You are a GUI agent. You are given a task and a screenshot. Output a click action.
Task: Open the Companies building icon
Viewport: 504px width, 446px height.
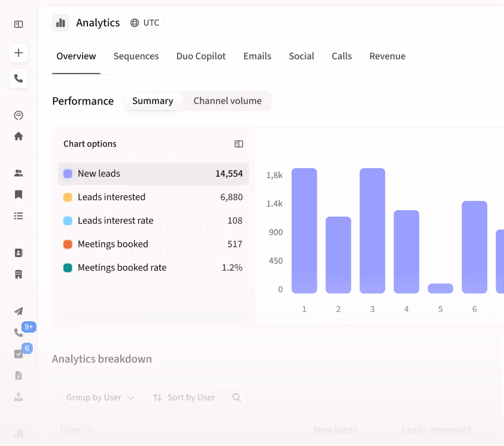[x=18, y=274]
